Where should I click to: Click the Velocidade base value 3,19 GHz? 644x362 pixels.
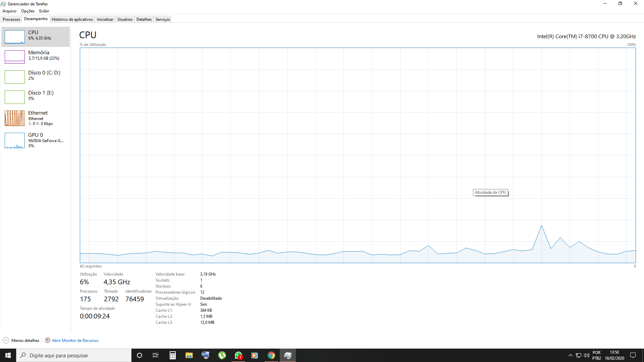[208, 274]
